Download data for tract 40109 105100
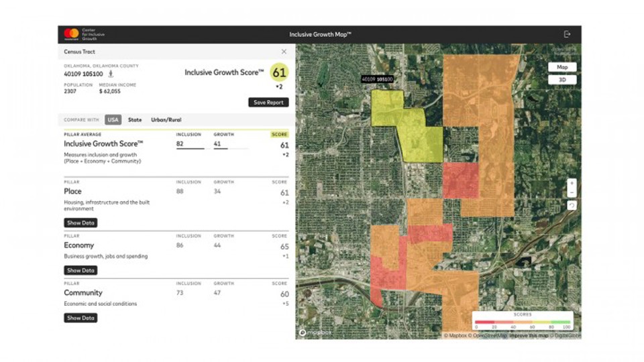 [x=111, y=74]
